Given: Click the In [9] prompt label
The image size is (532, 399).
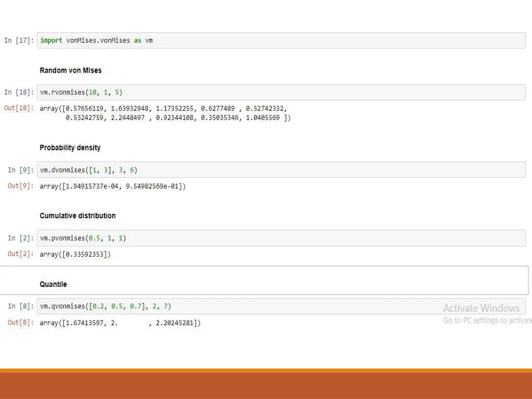Looking at the screenshot, I should click(21, 170).
